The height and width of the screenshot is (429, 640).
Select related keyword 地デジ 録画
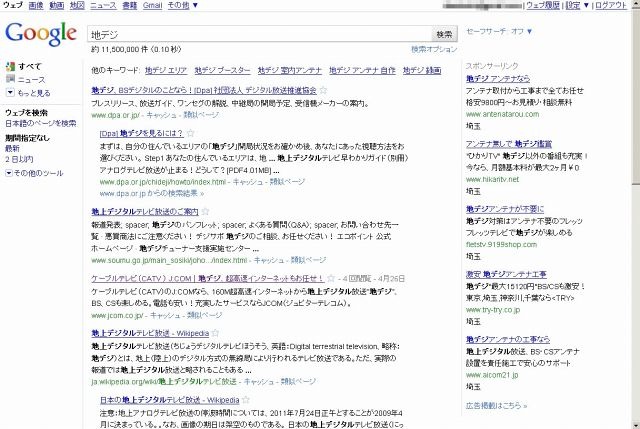click(422, 70)
